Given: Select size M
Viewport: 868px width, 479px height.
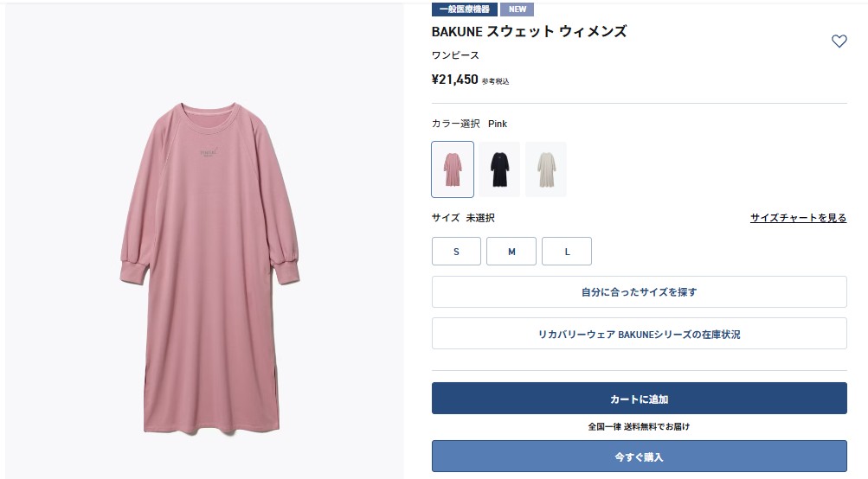Looking at the screenshot, I should pyautogui.click(x=511, y=252).
